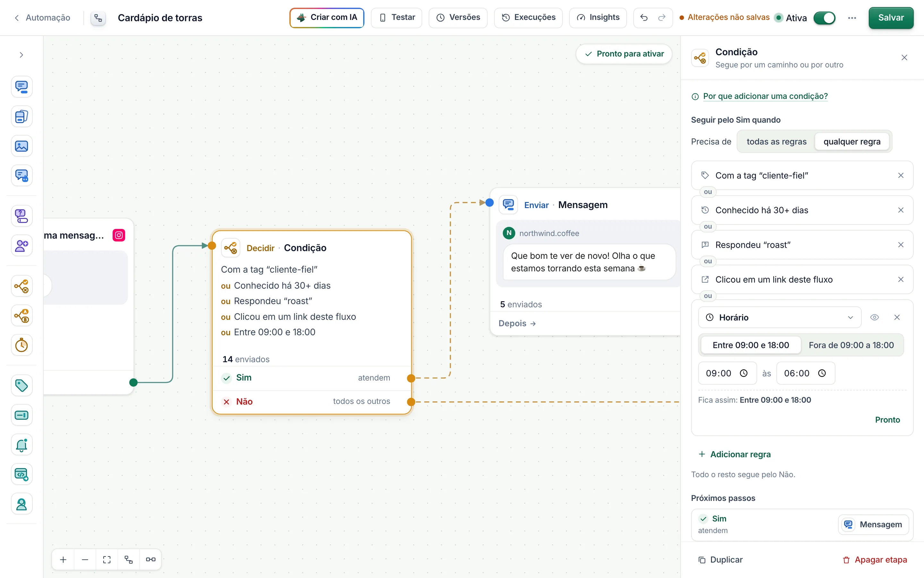The width and height of the screenshot is (924, 578).
Task: Redo the last change
Action: pyautogui.click(x=662, y=18)
